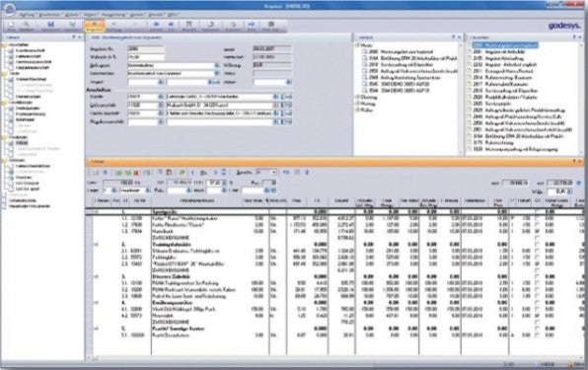Screen dimensions: 588x370
Task: Toggle the checkbox in position row 2.3
Action: pos(537,263)
